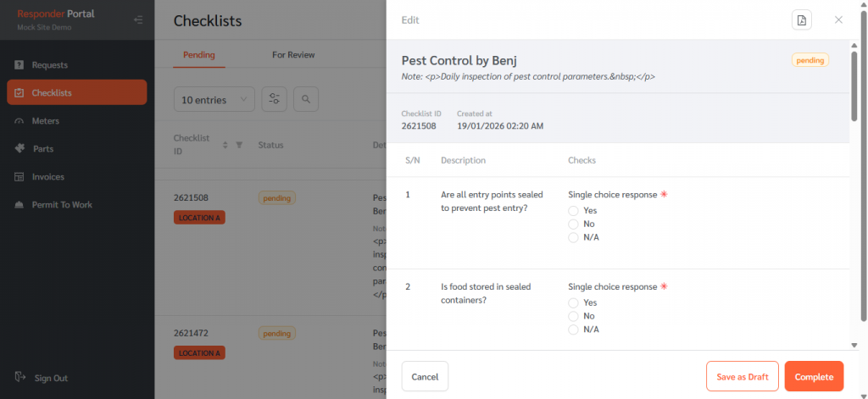Sort by Checklist ID column arrows
Screen dimensions: 868x399
click(x=225, y=145)
